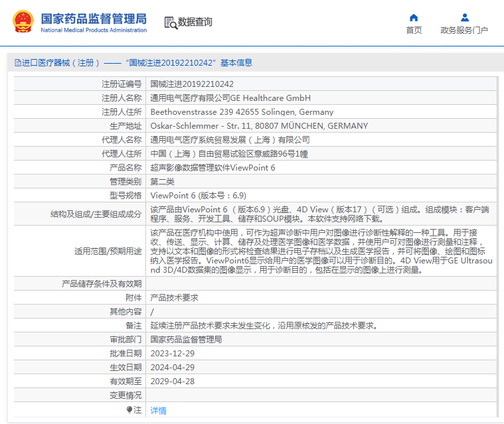This screenshot has width=504, height=424.
Task: Click the 附件 label
Action: (133, 298)
